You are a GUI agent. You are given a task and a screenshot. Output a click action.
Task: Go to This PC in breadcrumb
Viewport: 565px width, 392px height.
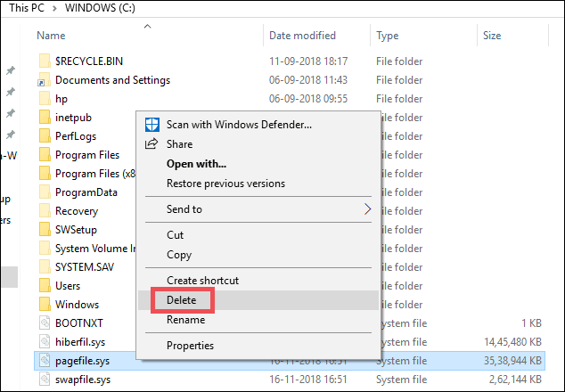(x=27, y=7)
